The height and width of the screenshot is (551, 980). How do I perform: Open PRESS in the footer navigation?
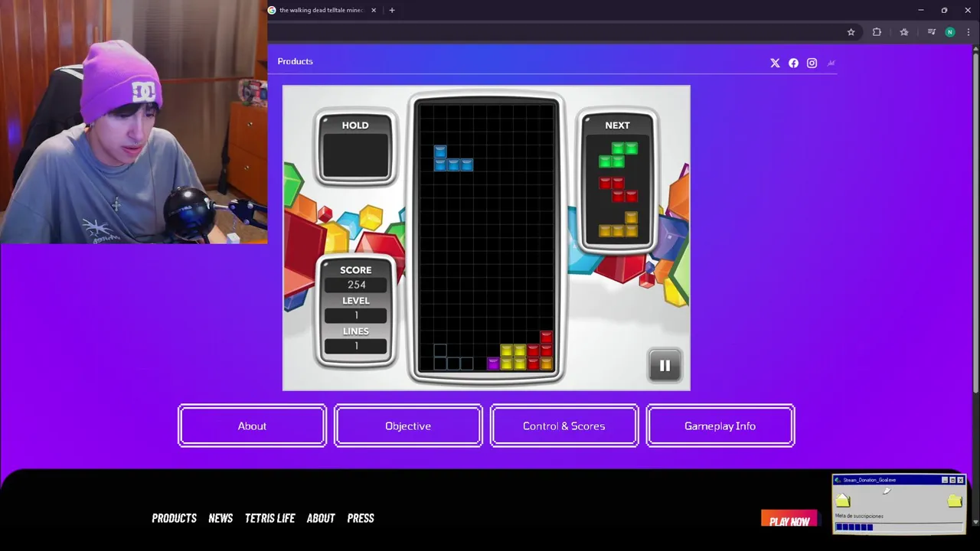[361, 518]
